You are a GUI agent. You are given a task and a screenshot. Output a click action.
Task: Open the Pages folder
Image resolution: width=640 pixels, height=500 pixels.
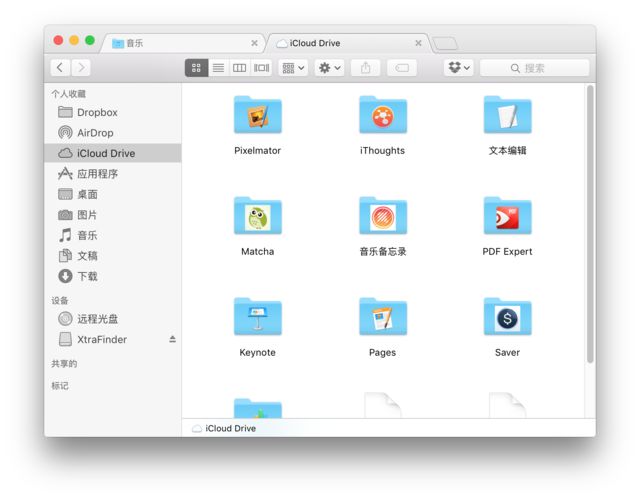[x=383, y=317]
